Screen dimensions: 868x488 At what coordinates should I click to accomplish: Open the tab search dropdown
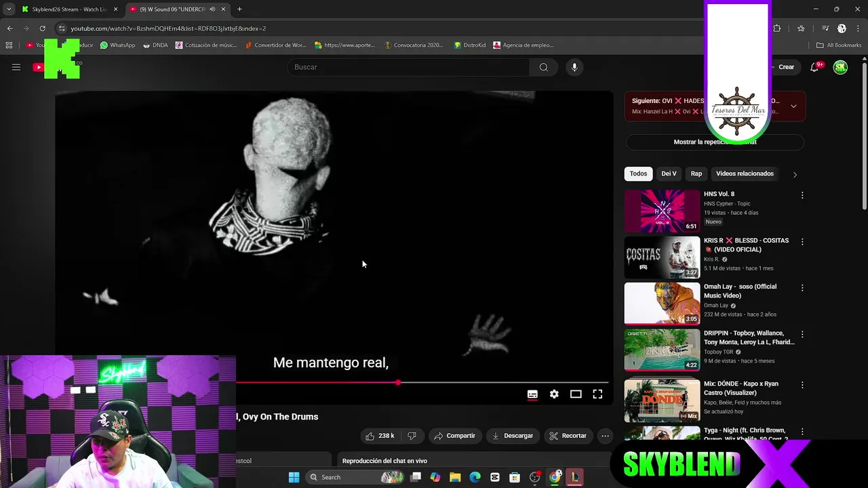(9, 9)
